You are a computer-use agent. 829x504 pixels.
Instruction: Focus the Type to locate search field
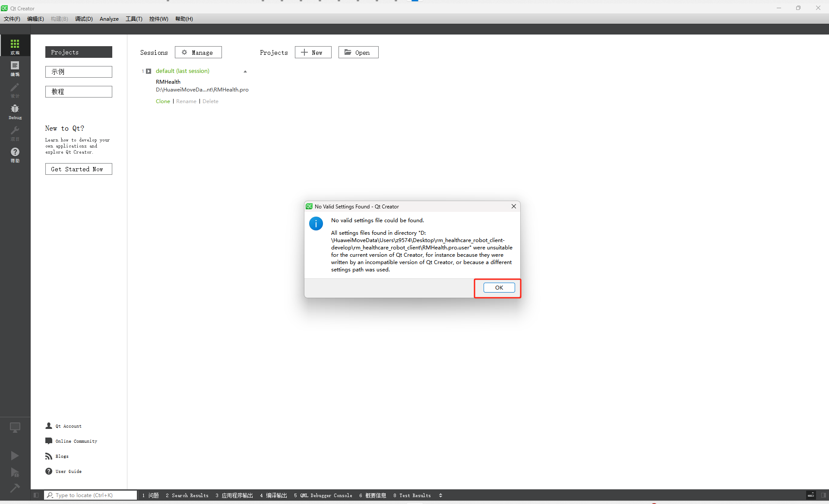pos(90,495)
